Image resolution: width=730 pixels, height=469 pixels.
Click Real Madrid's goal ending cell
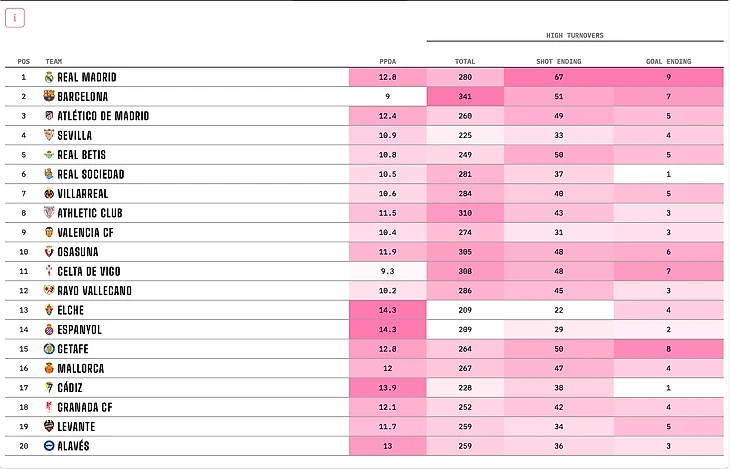(668, 77)
